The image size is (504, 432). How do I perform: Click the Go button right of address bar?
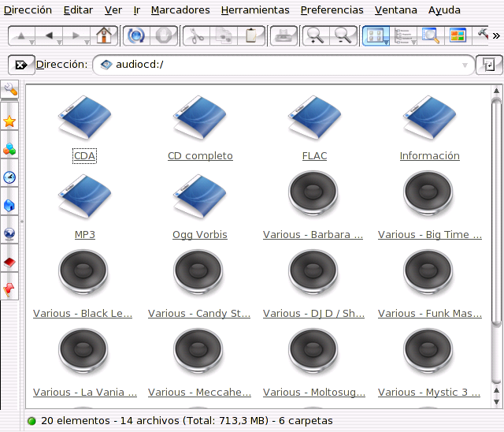point(489,65)
